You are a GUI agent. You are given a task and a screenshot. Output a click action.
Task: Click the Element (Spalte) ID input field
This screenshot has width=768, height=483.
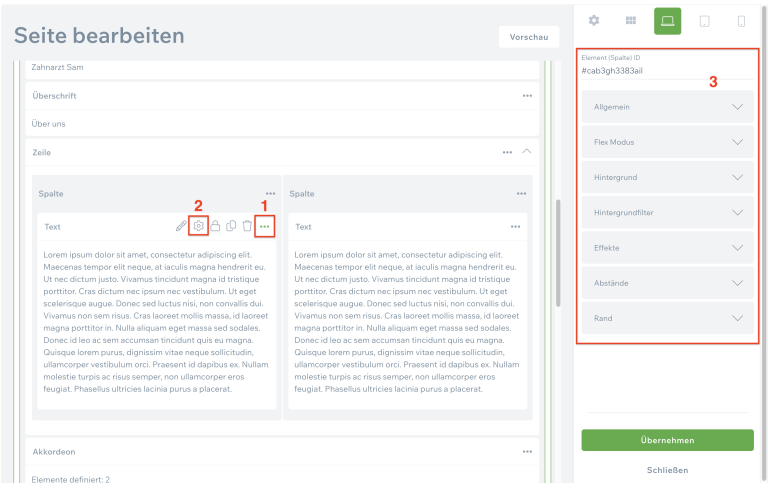[x=667, y=72]
